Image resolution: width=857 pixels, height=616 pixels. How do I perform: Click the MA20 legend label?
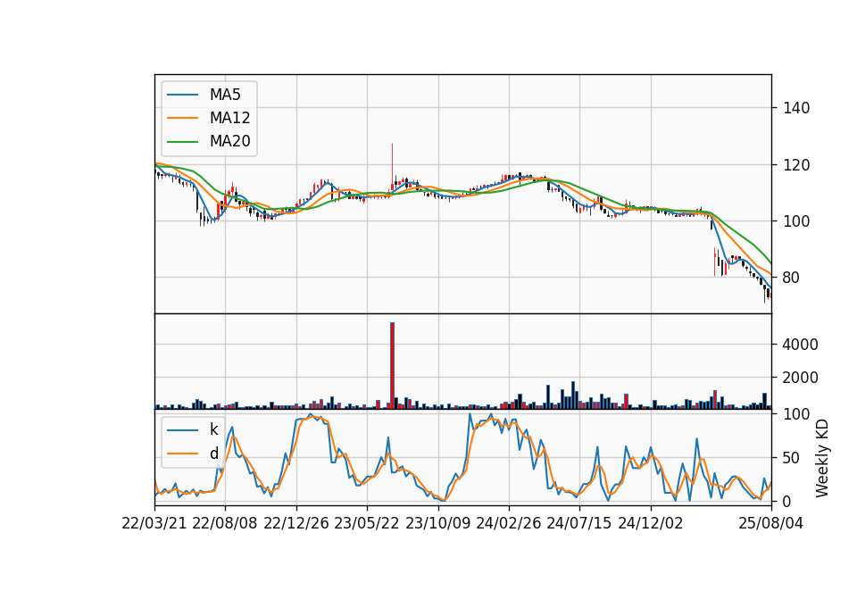click(229, 141)
